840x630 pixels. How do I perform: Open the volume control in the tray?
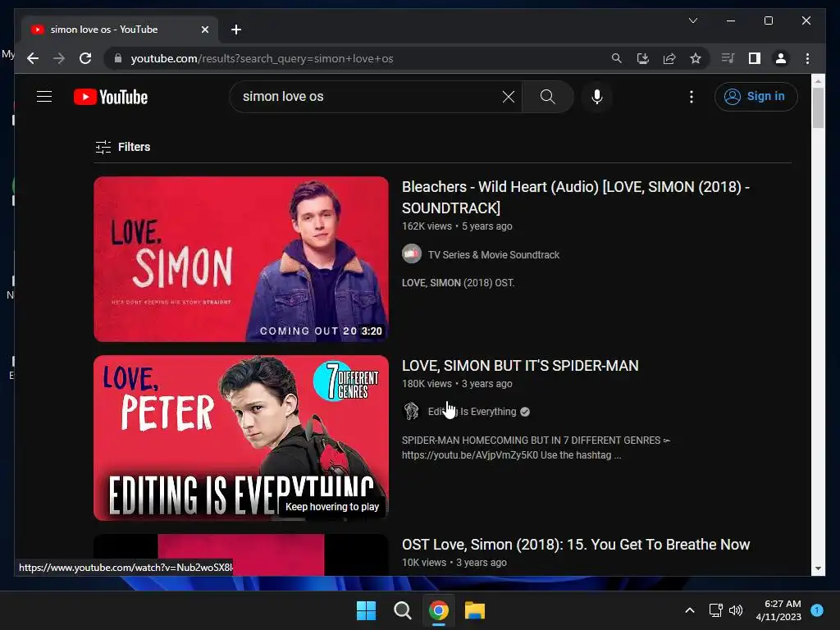(x=736, y=610)
